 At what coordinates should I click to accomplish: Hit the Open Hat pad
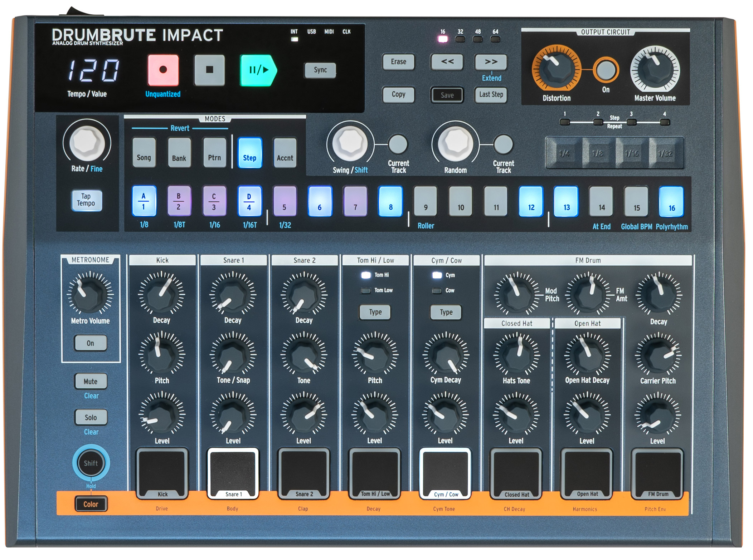(587, 473)
